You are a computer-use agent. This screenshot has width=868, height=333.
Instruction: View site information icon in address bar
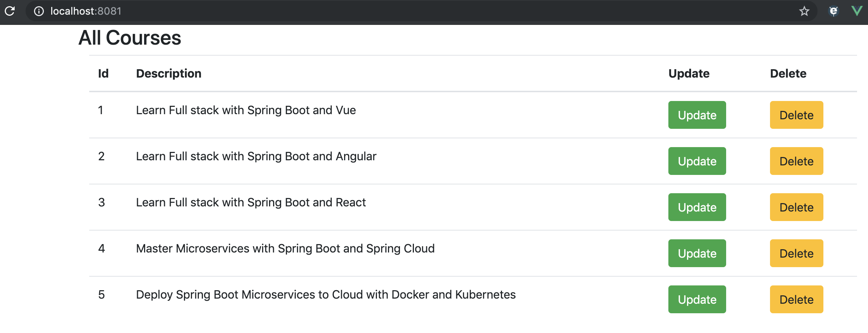pyautogui.click(x=39, y=11)
